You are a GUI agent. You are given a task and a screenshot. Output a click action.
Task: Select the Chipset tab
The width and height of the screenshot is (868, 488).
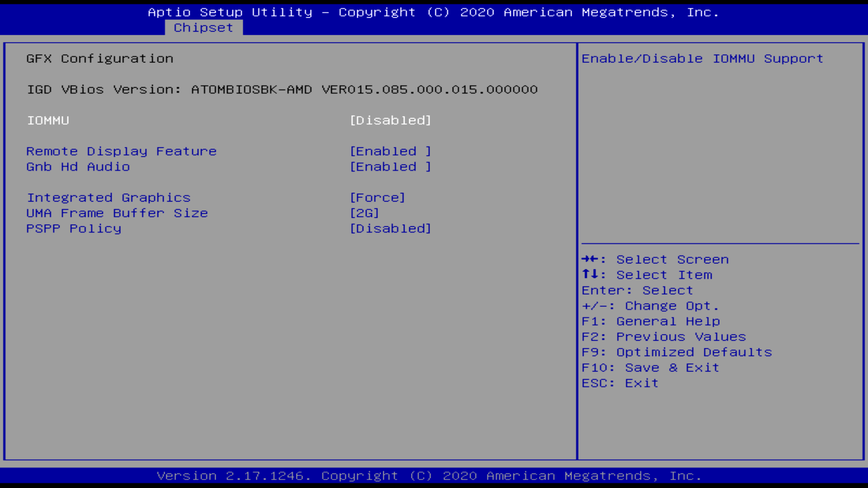tap(203, 28)
